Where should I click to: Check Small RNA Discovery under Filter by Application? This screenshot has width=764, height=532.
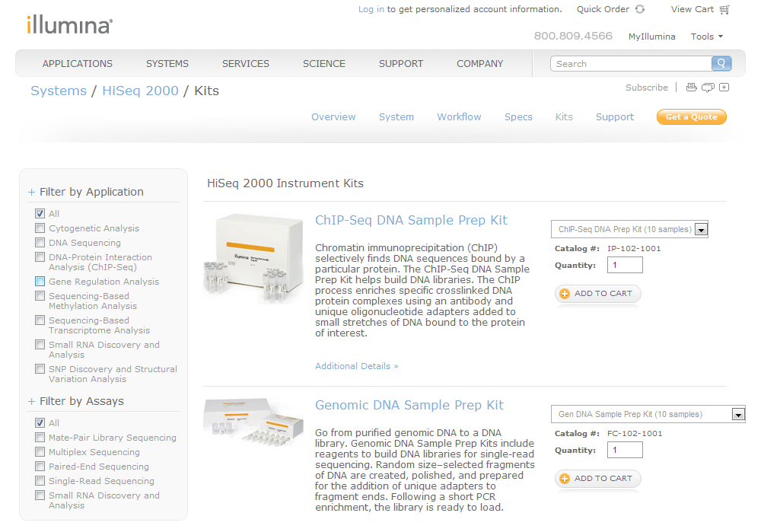pos(40,345)
